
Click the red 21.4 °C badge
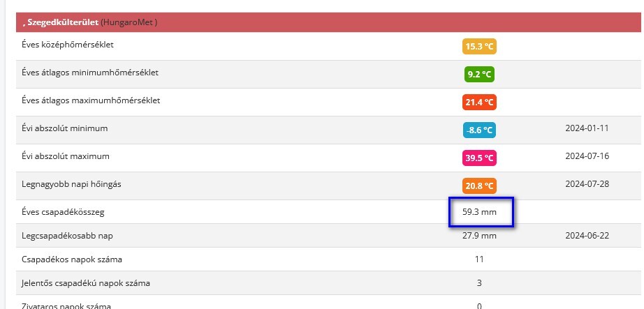[479, 103]
